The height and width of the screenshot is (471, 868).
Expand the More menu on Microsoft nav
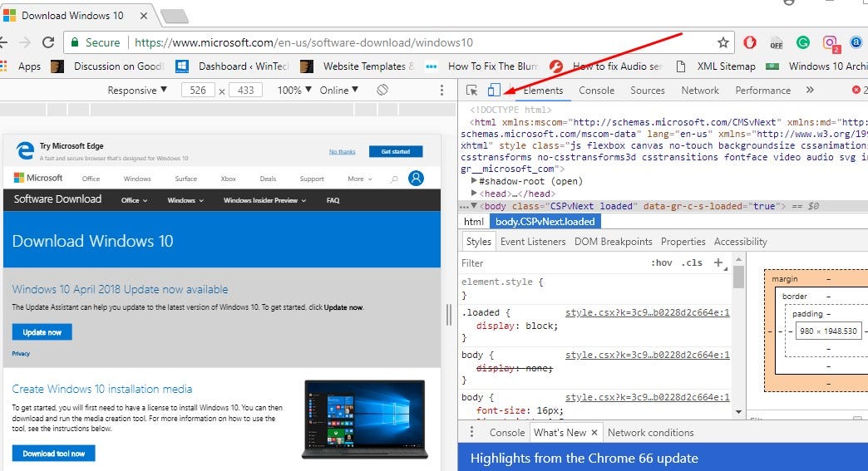point(360,179)
